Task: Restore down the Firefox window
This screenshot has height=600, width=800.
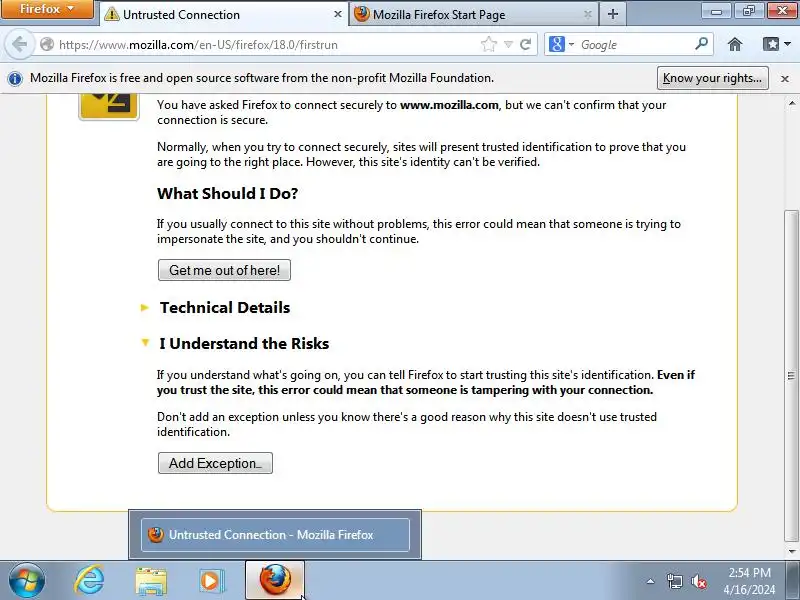Action: (x=748, y=11)
